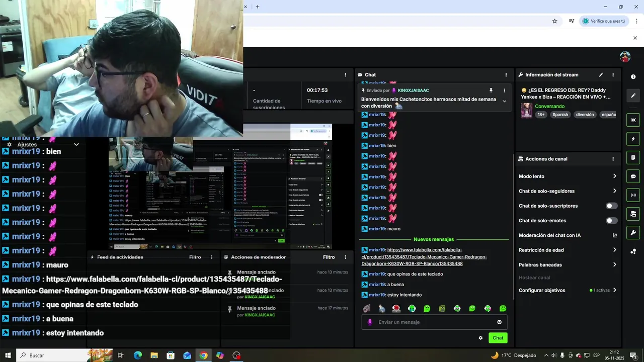The height and width of the screenshot is (362, 644).
Task: Open a new browser tab
Action: click(x=258, y=7)
